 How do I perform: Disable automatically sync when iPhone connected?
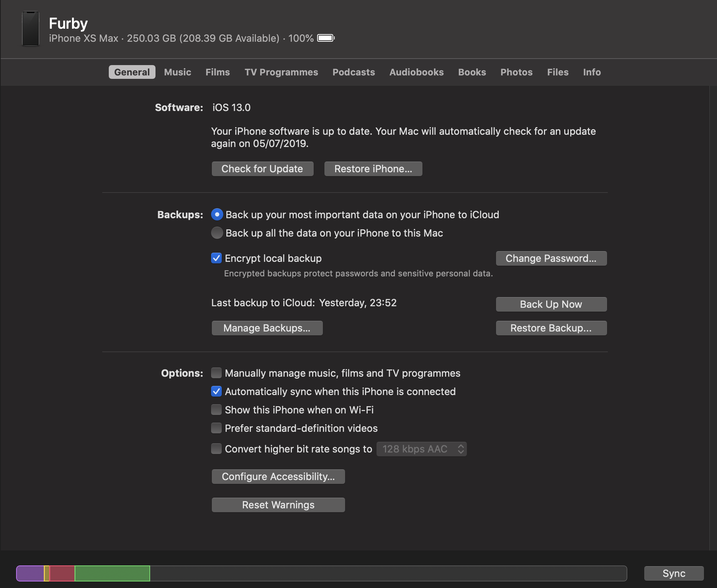[x=216, y=391]
